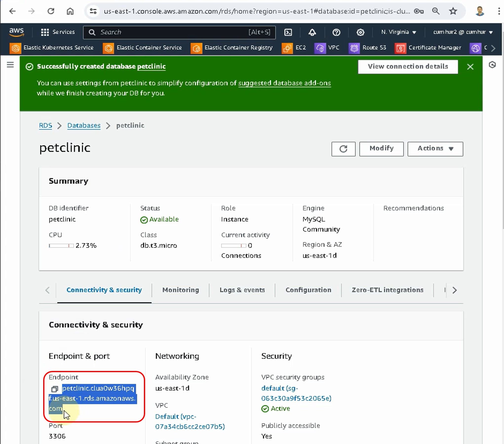
Task: Focus the AWS Search input field
Action: (x=173, y=32)
